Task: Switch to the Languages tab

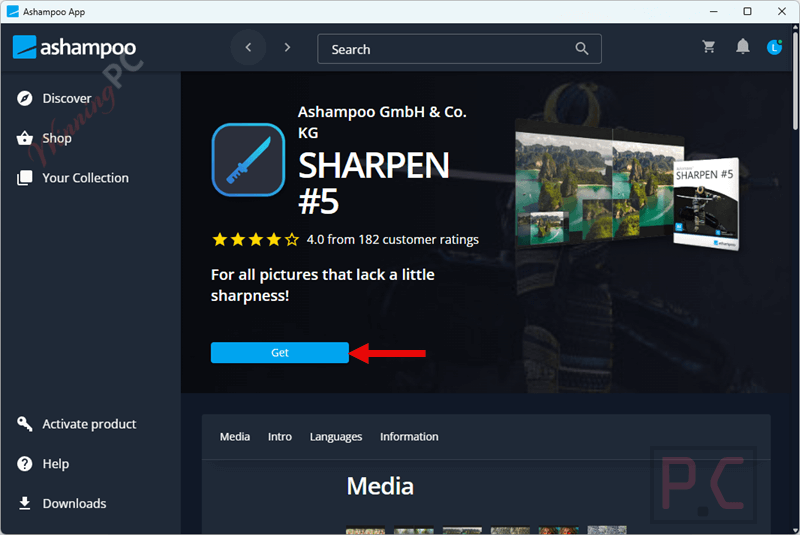Action: [x=336, y=437]
